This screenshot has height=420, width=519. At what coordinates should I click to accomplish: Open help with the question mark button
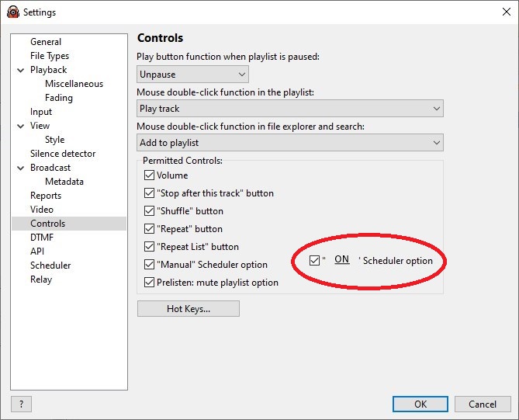21,404
